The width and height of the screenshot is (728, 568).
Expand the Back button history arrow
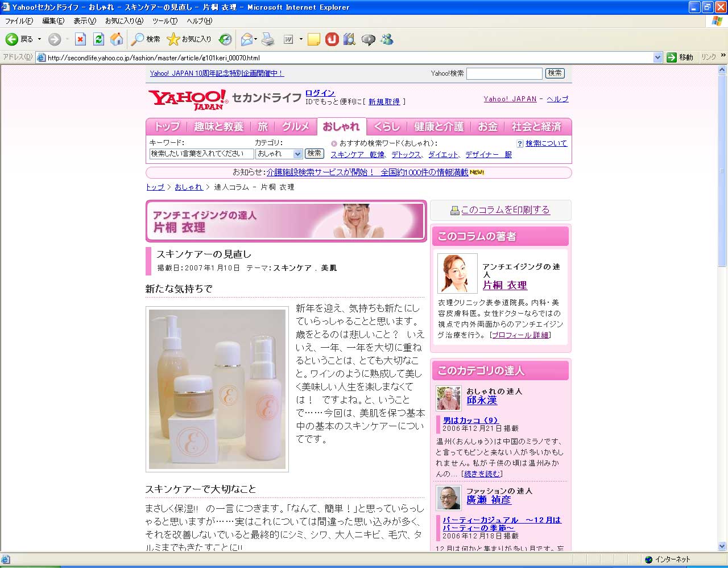tap(39, 39)
